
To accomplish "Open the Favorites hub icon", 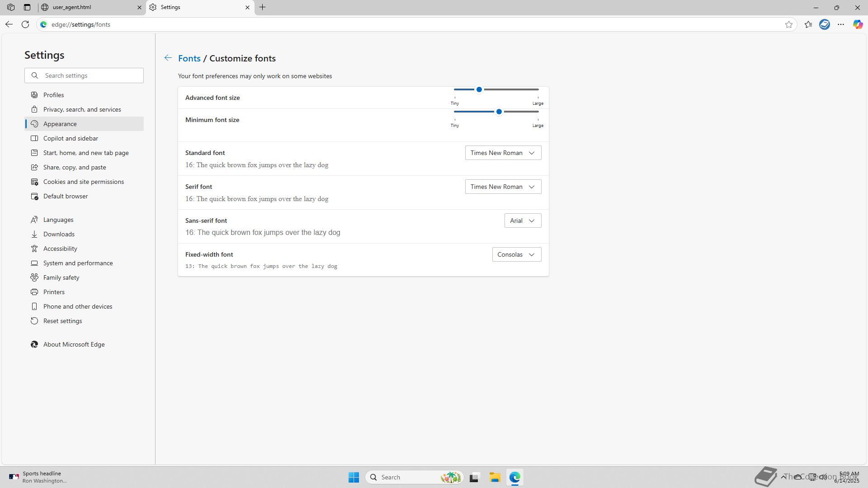I will pyautogui.click(x=808, y=24).
